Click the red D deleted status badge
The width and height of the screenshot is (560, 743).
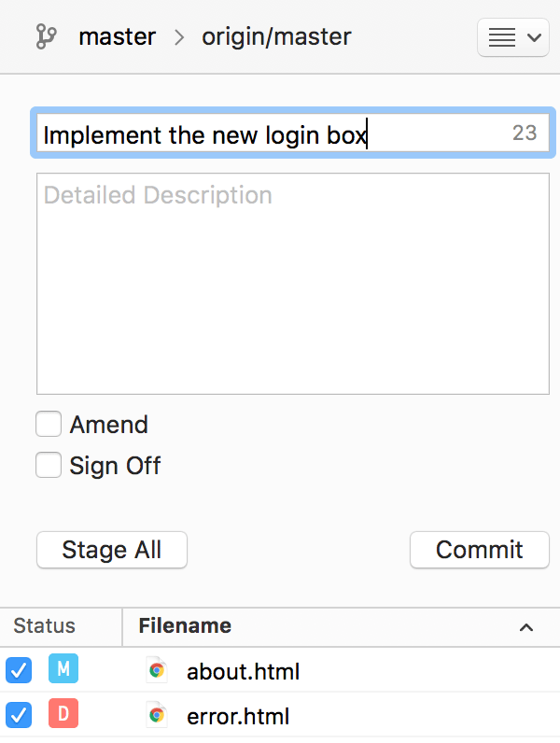click(x=63, y=715)
